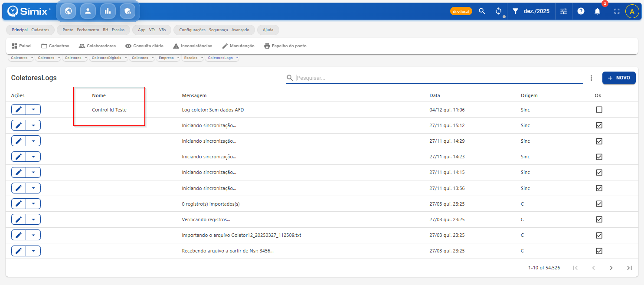Click the Simix logo
644x285 pixels.
click(x=29, y=11)
